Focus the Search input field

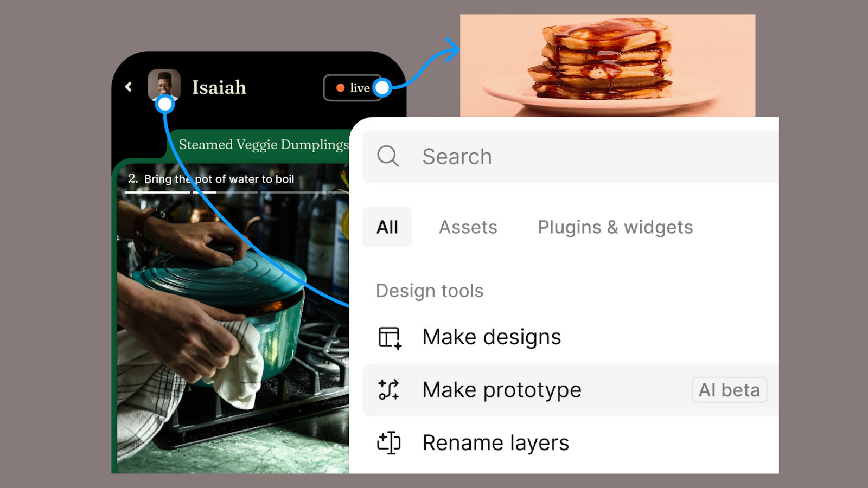571,157
